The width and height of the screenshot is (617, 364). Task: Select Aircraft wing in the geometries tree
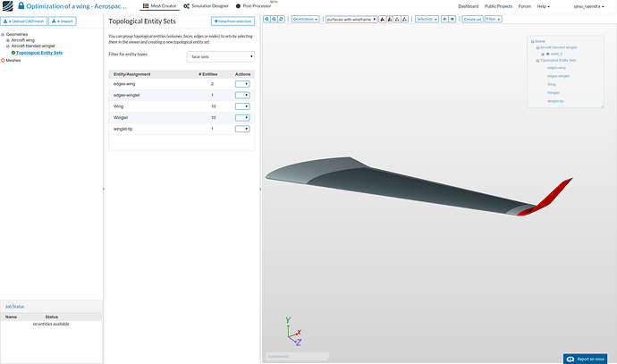23,40
